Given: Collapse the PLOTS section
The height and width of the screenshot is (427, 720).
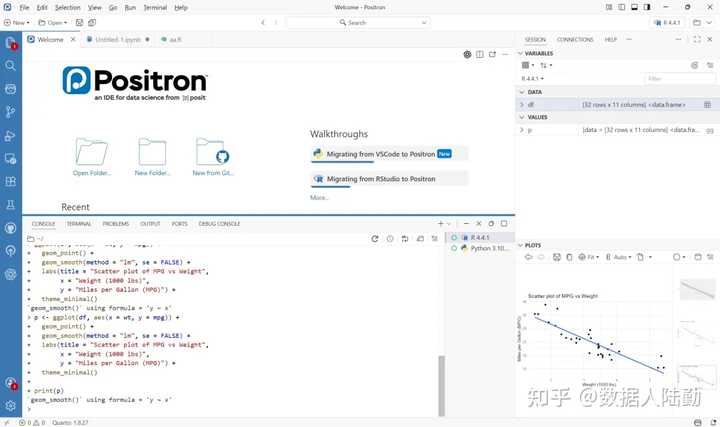Looking at the screenshot, I should click(x=521, y=245).
